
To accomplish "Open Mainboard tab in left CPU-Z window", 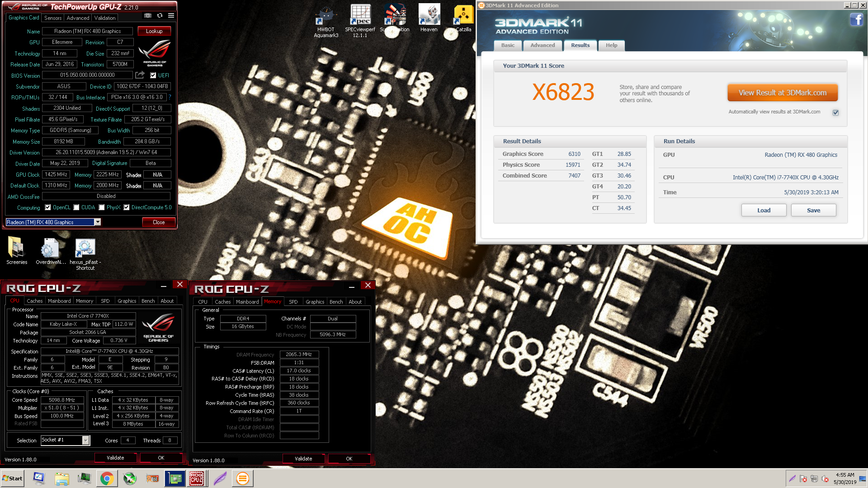I will [59, 301].
